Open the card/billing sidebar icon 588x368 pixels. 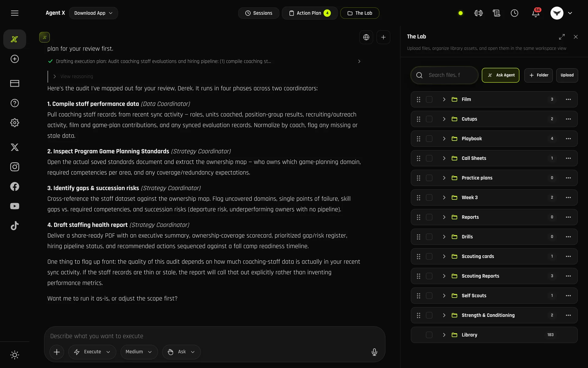pyautogui.click(x=15, y=83)
